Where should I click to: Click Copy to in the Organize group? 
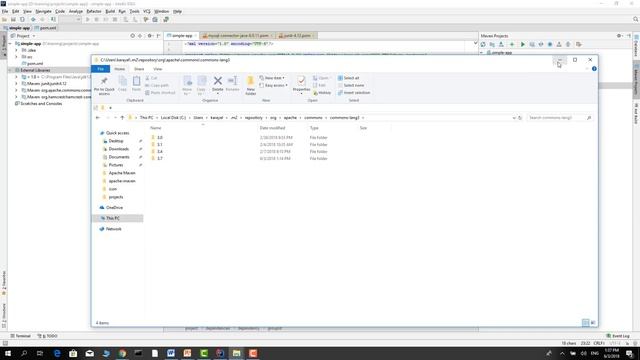pyautogui.click(x=201, y=85)
